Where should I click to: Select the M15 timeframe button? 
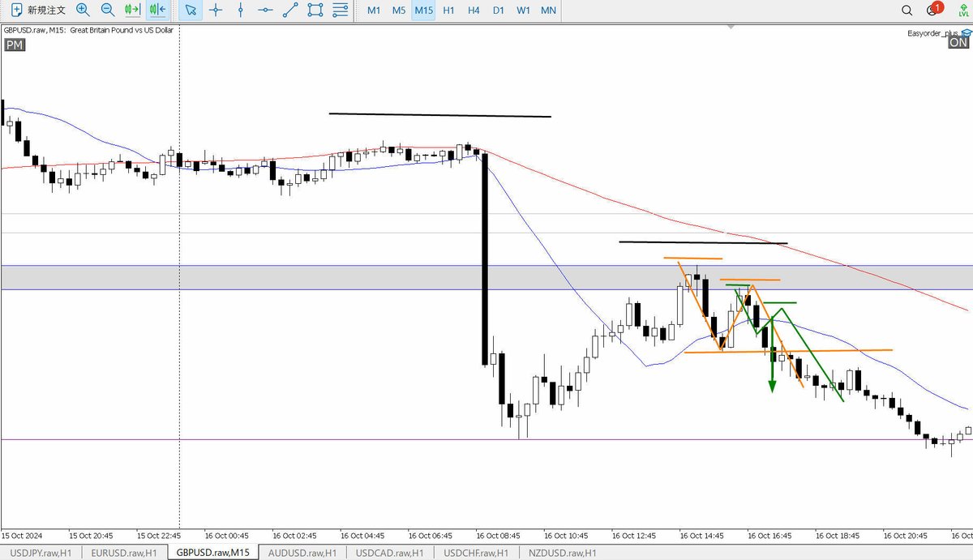pos(423,10)
